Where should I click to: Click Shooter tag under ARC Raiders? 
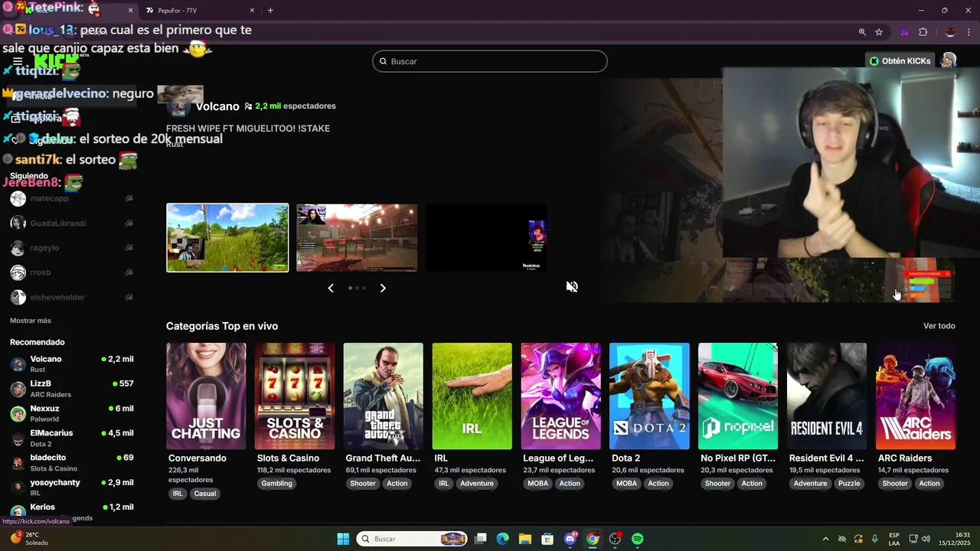pyautogui.click(x=895, y=484)
